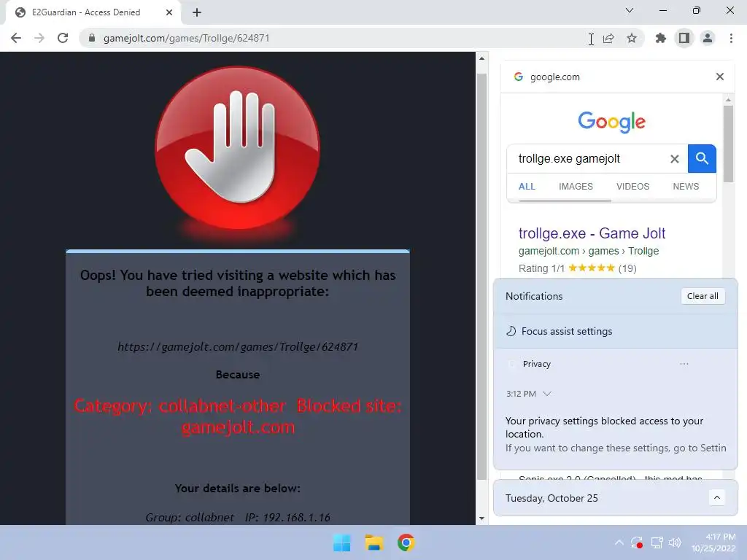Open the Chrome profile avatar
747x560 pixels.
708,38
